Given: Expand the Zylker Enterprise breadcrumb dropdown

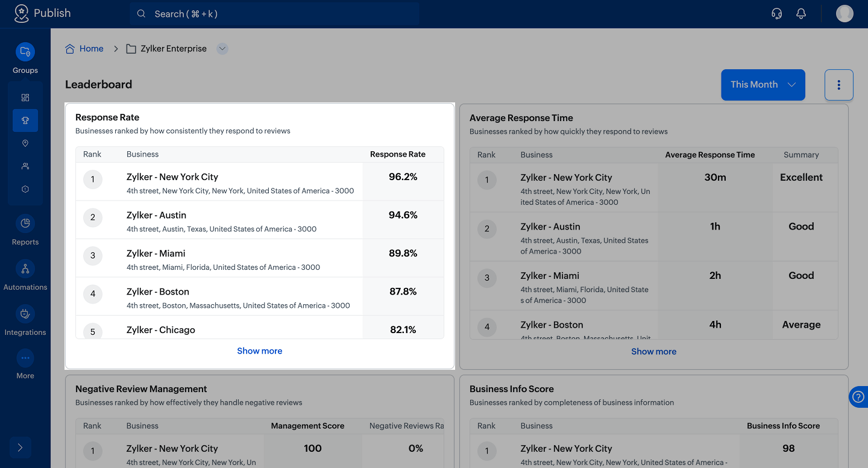Looking at the screenshot, I should click(222, 49).
